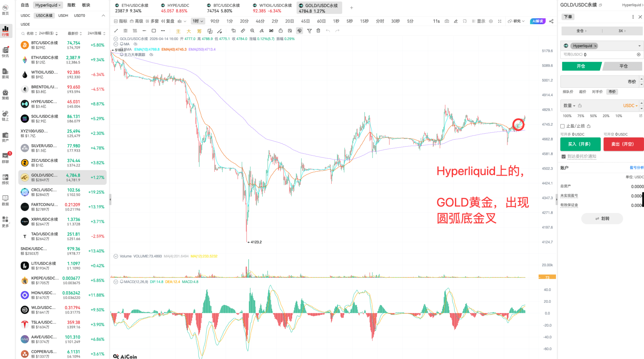Expand the 研究 dropdown menu
This screenshot has height=359, width=644.
point(516,21)
